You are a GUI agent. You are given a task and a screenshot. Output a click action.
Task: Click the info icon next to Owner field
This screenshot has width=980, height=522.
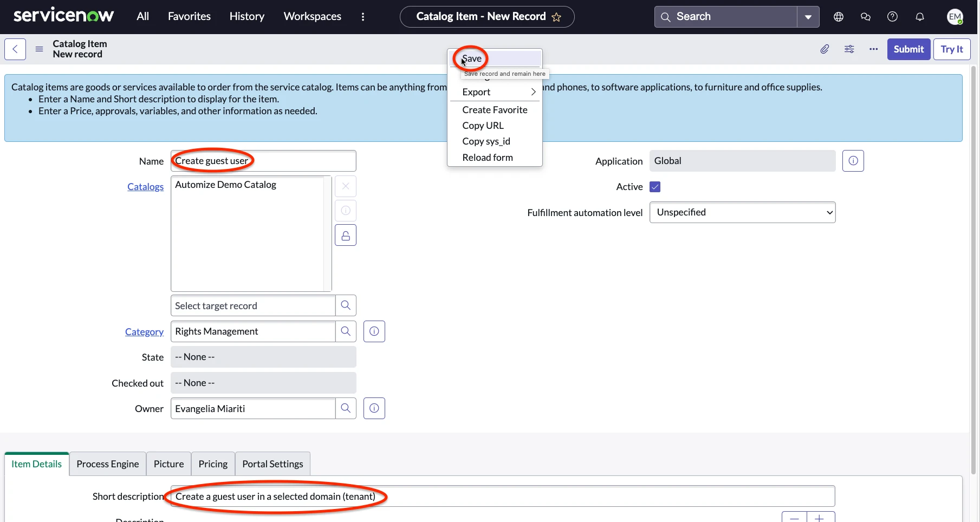click(x=374, y=408)
